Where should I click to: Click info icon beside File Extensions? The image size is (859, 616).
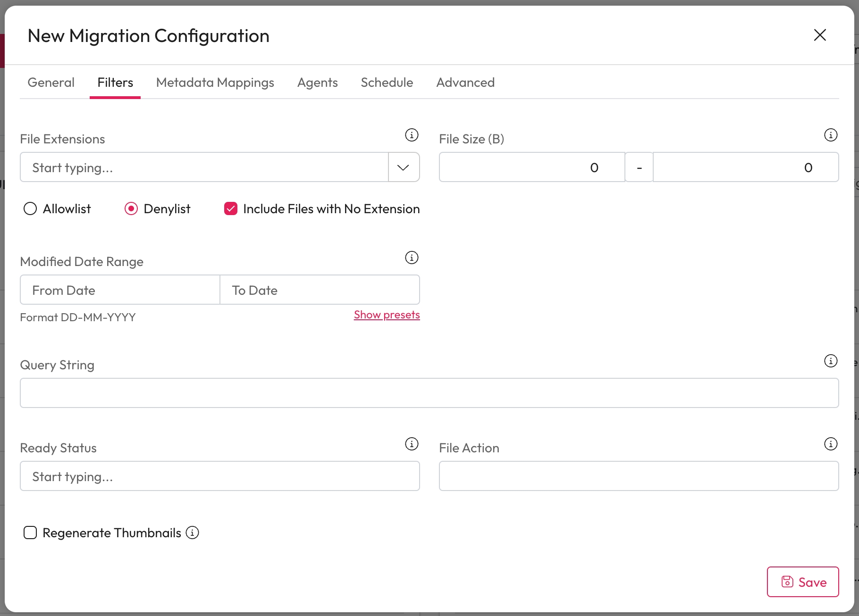(x=412, y=135)
